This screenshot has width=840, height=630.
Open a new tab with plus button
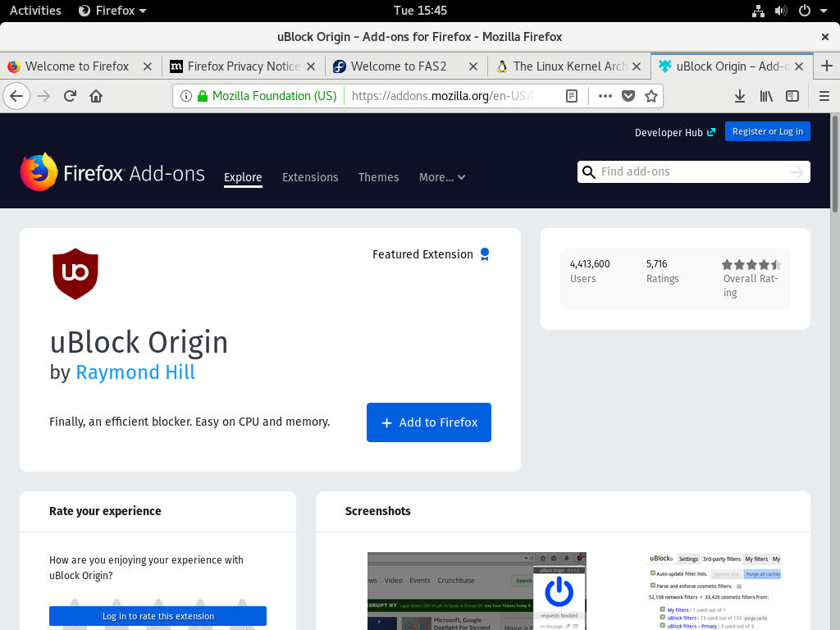[827, 66]
